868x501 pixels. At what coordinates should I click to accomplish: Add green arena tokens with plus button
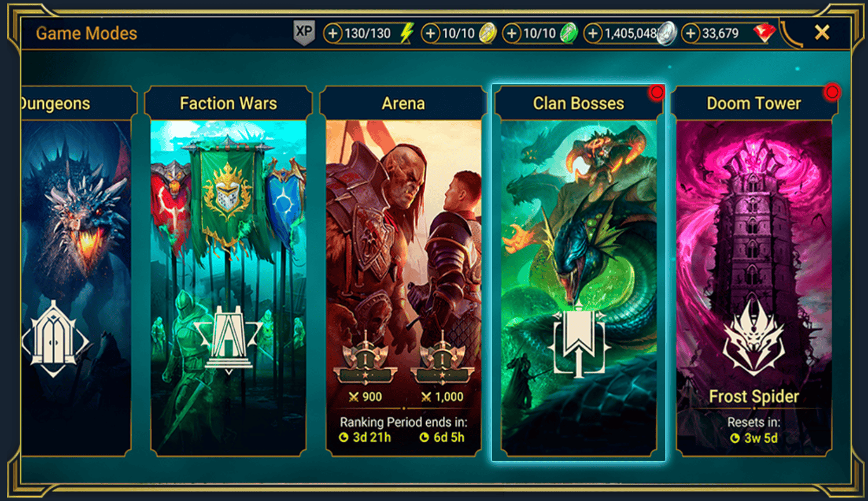[x=511, y=34]
